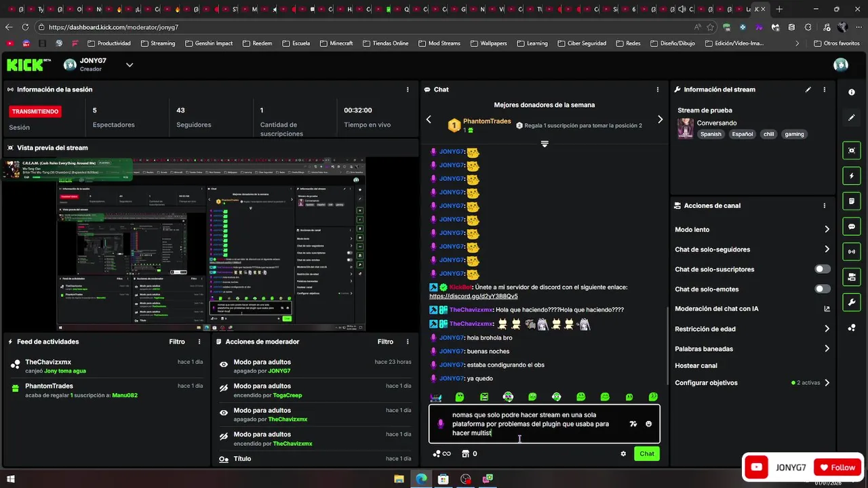The image size is (868, 488).
Task: Click the lightning bolt sidebar icon
Action: point(852,176)
